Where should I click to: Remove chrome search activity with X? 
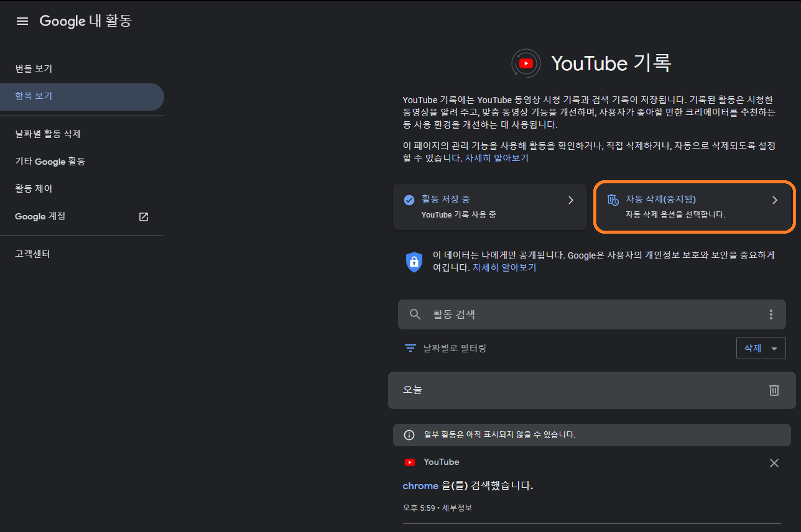click(774, 463)
